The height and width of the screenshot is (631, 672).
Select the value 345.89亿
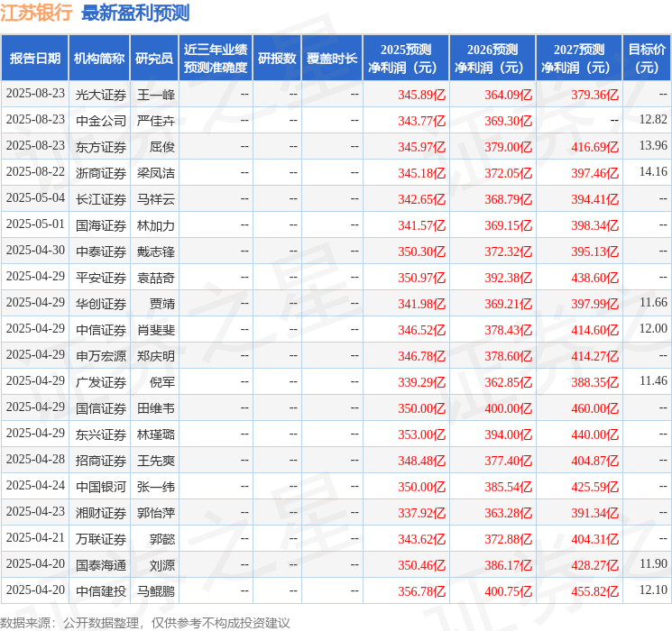tap(422, 95)
